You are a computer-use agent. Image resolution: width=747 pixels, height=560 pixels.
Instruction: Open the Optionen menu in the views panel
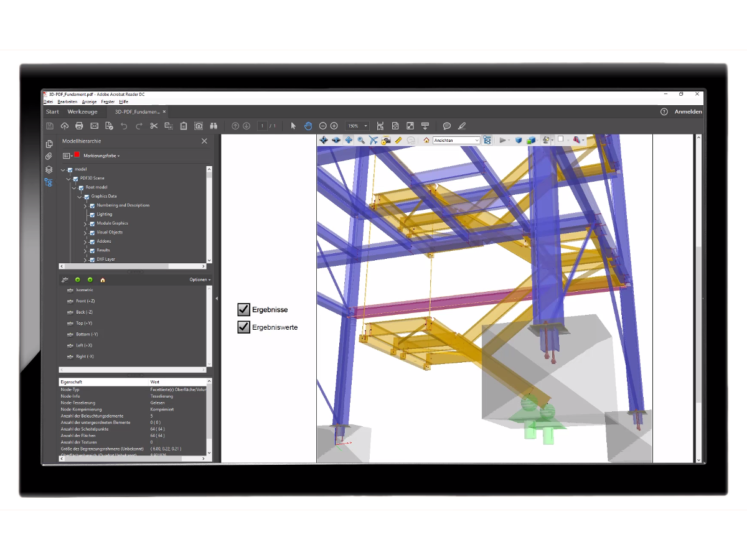coord(199,279)
